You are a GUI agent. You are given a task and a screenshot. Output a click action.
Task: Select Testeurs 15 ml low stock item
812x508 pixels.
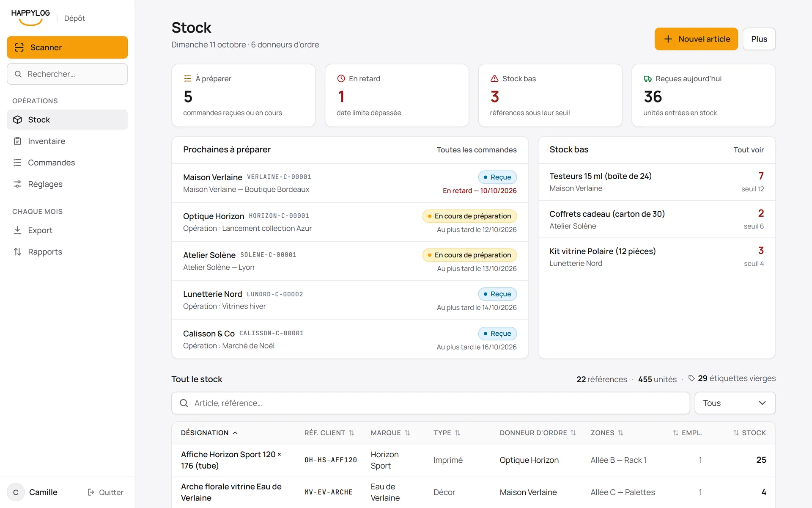[x=657, y=182]
